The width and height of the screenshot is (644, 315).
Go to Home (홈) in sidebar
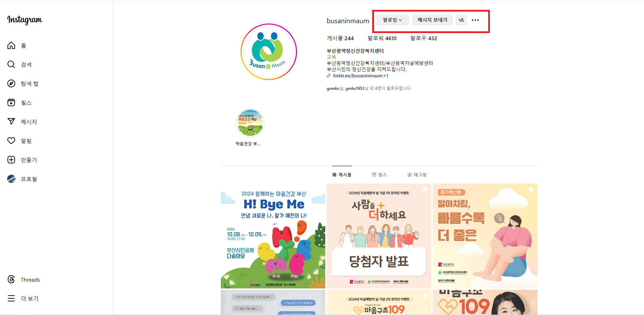[12, 46]
